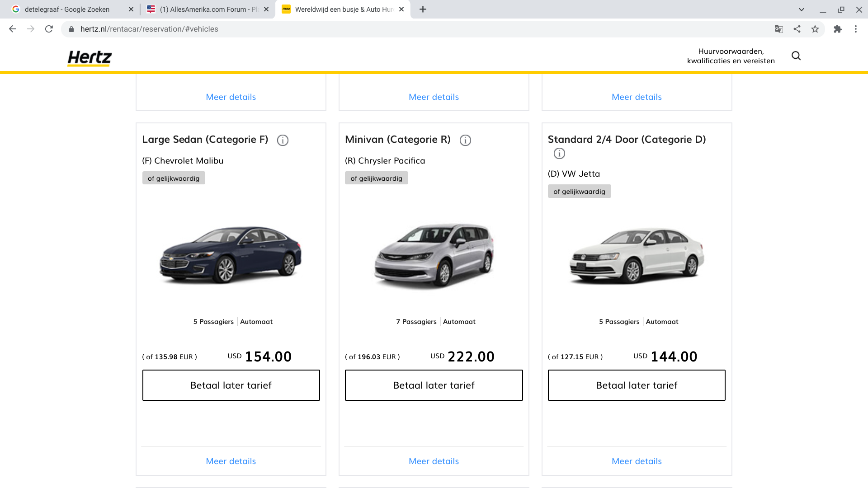Close the AllesAmerika.com Forum tab
This screenshot has height=488, width=868.
pos(266,9)
